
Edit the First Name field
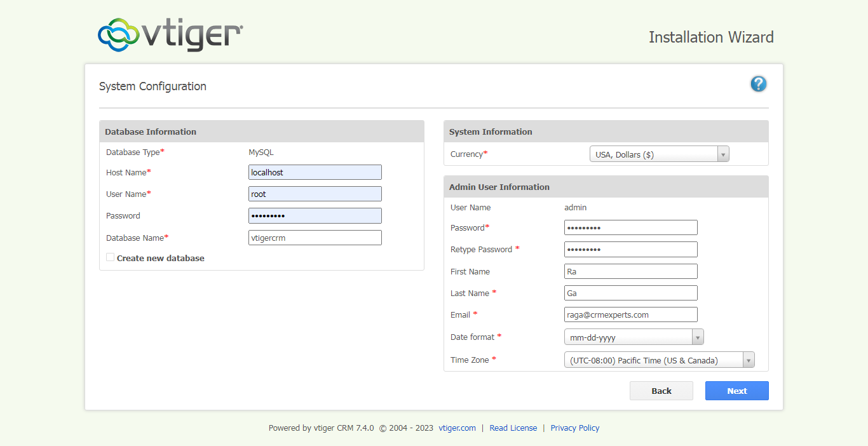click(630, 271)
